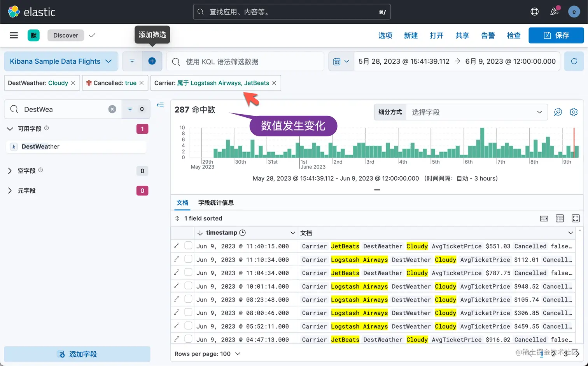
Task: Open the document column options chevron
Action: click(x=570, y=233)
